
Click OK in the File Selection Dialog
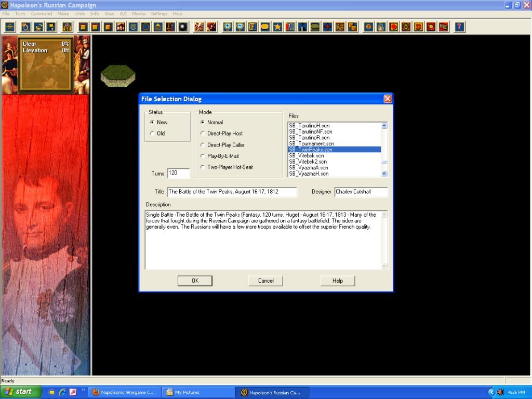195,281
